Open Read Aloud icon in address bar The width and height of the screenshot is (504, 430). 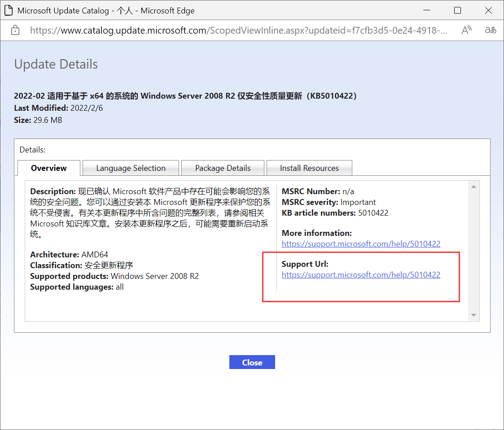point(466,30)
